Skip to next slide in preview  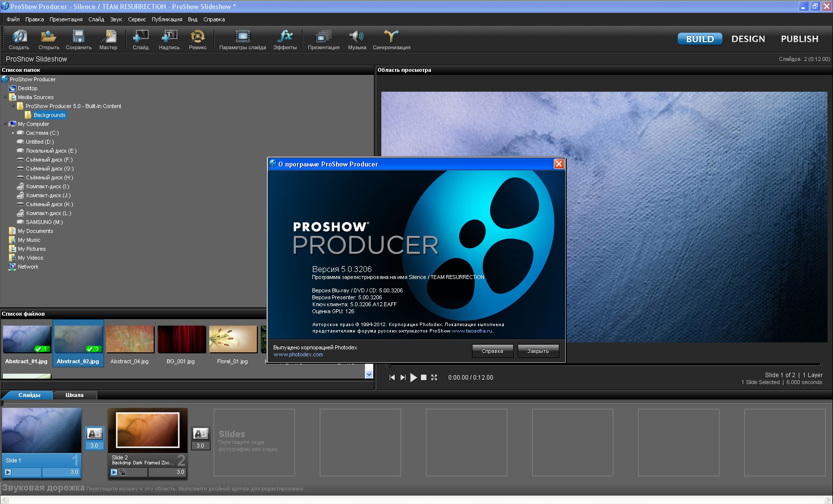403,378
